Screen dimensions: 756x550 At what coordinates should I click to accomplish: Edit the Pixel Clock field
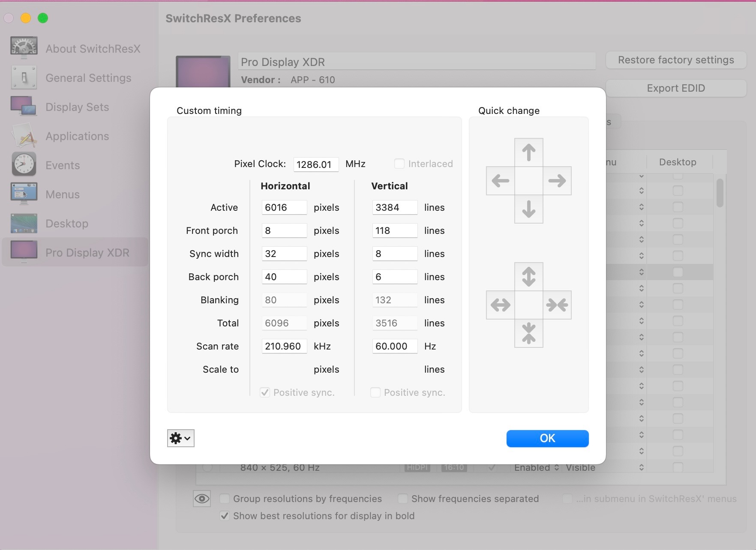(x=316, y=164)
